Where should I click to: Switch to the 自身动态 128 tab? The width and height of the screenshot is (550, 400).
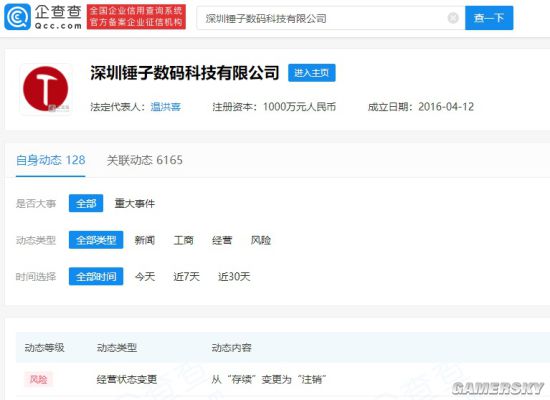coord(51,160)
